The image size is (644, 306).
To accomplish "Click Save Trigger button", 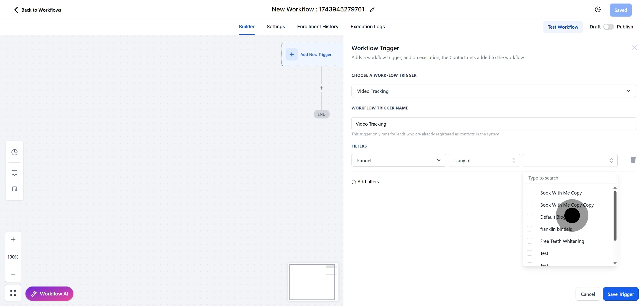I will tap(621, 294).
